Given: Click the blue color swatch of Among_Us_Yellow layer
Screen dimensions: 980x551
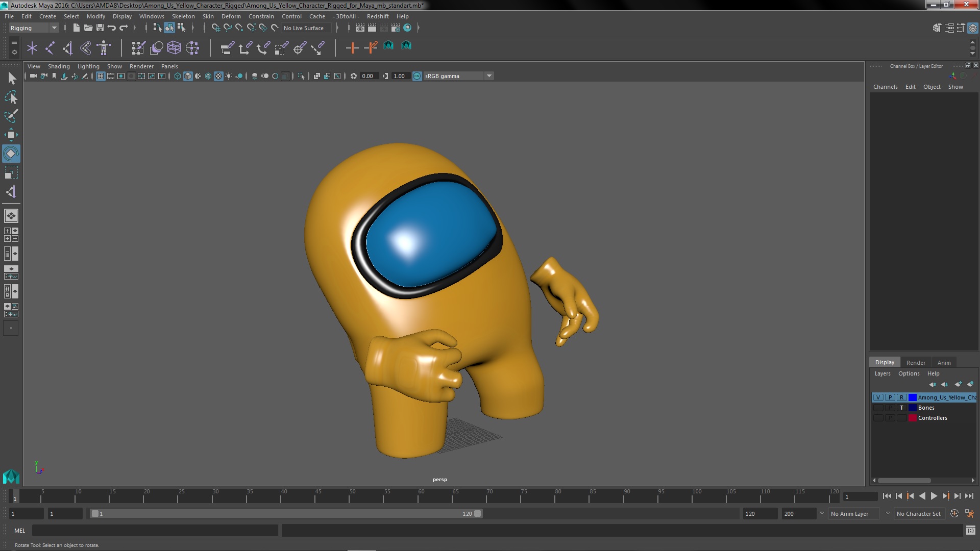Looking at the screenshot, I should click(x=912, y=397).
